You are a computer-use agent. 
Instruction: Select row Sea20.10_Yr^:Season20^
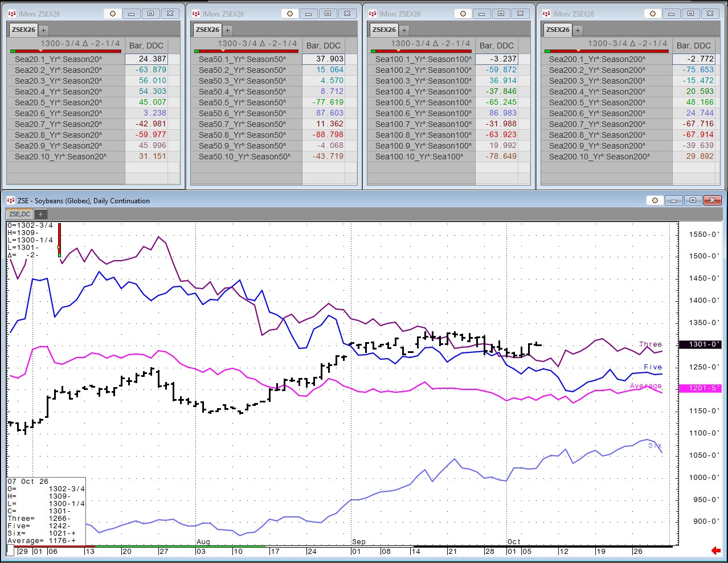tap(66, 157)
